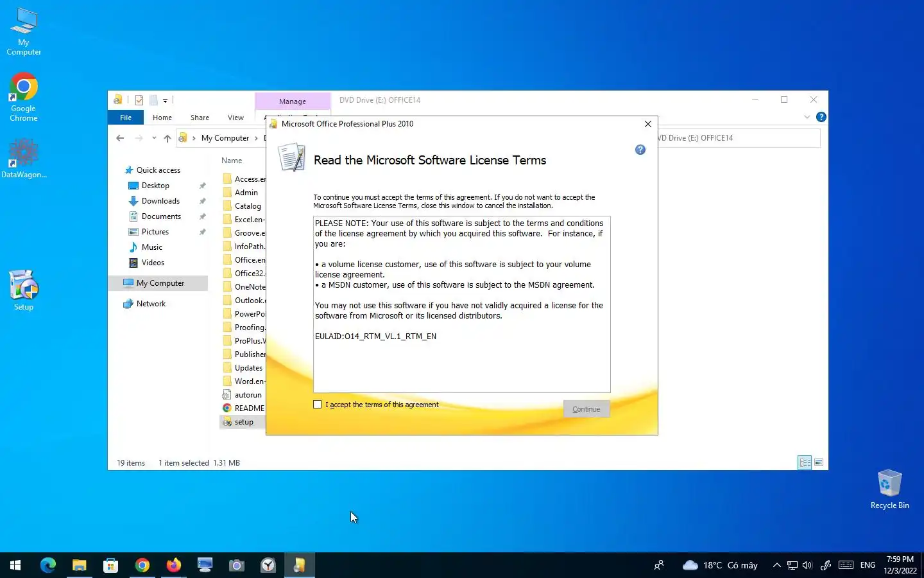The width and height of the screenshot is (924, 578).
Task: Sort files by the Name column
Action: point(232,161)
